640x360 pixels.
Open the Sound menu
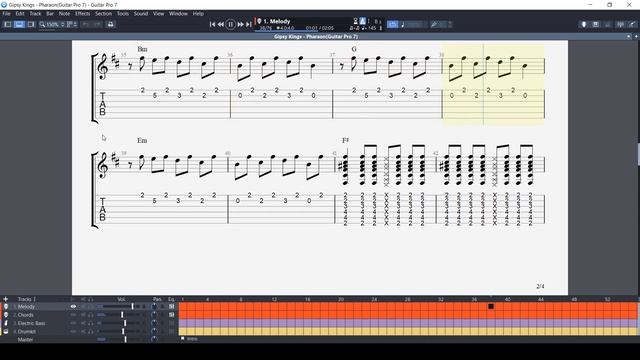tap(141, 13)
